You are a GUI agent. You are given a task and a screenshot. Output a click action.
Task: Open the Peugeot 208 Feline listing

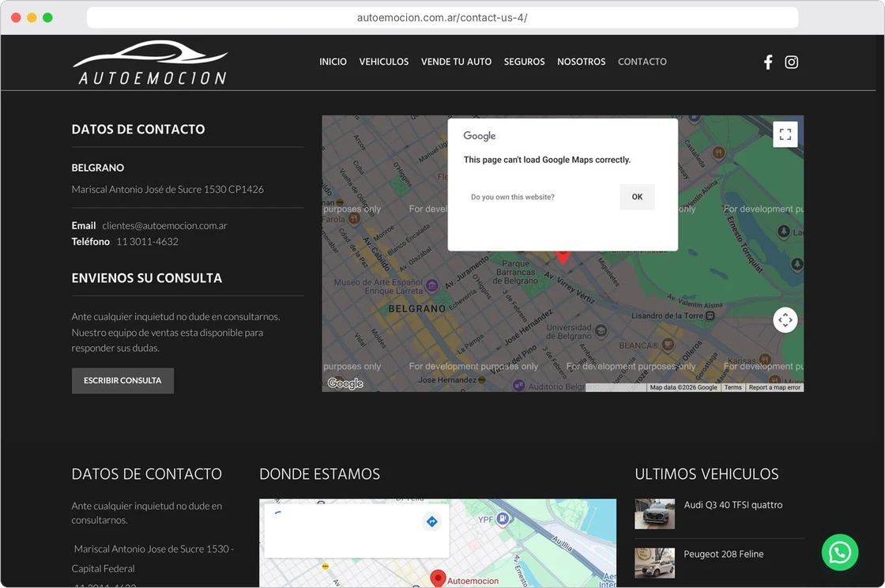724,554
